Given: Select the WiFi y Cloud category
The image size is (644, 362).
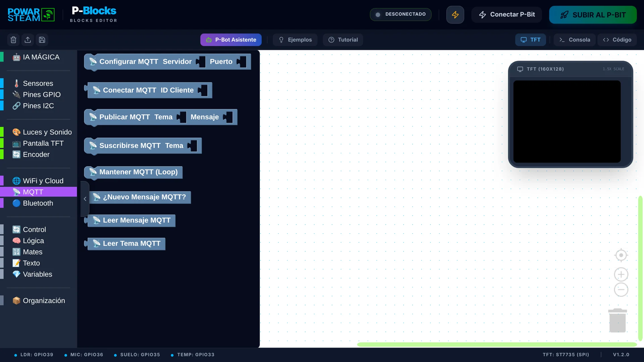Looking at the screenshot, I should [x=39, y=181].
